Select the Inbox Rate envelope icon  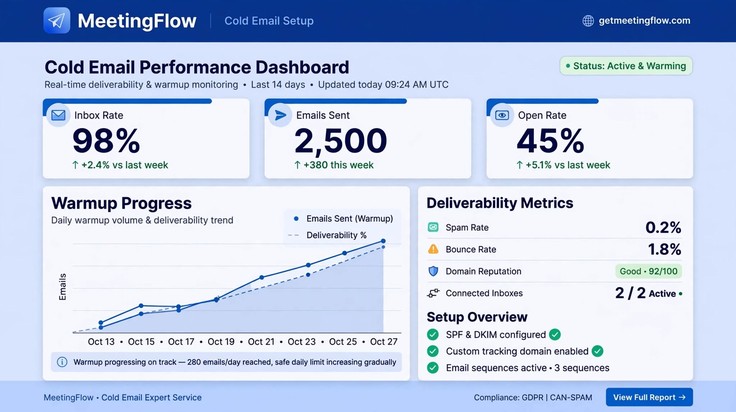(58, 115)
